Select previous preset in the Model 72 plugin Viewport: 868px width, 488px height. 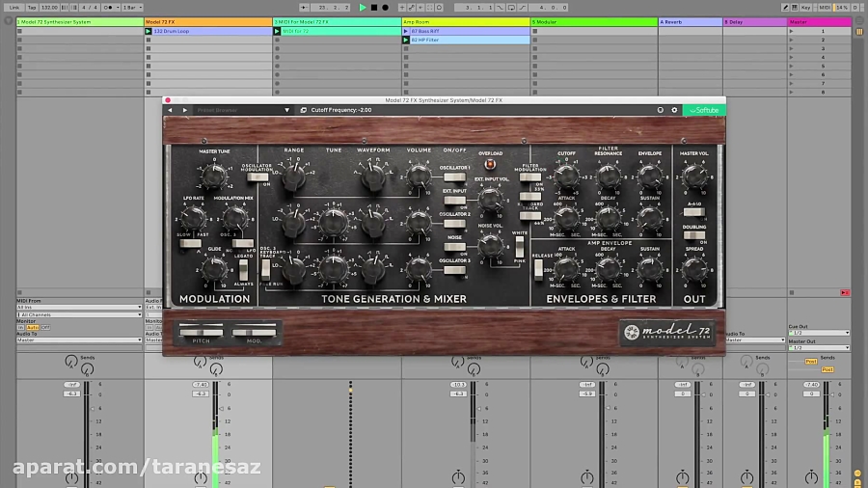(x=170, y=110)
